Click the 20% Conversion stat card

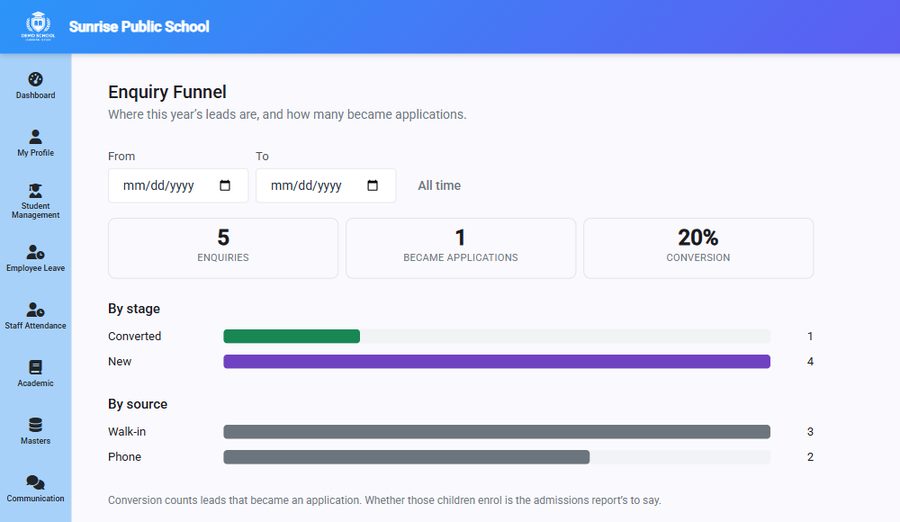pyautogui.click(x=699, y=248)
